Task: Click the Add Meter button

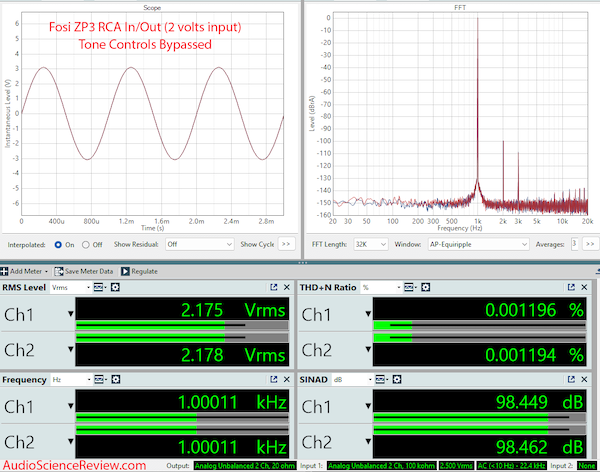Action: pyautogui.click(x=28, y=271)
